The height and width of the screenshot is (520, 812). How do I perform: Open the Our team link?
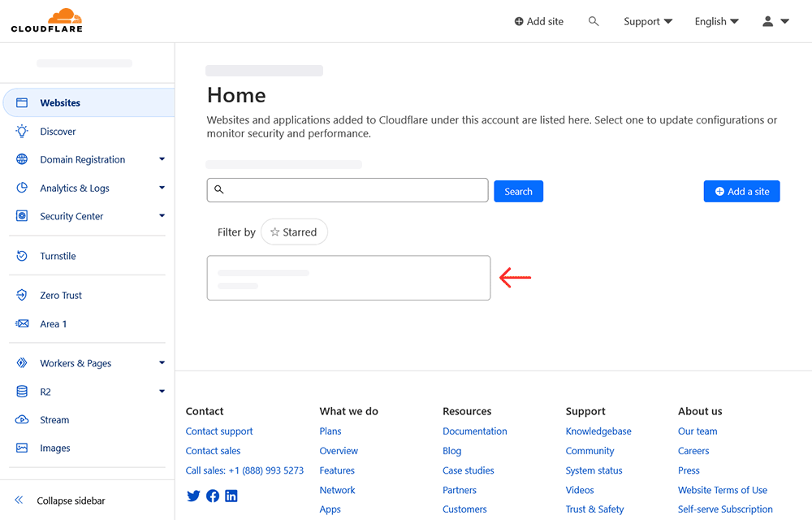click(x=698, y=431)
